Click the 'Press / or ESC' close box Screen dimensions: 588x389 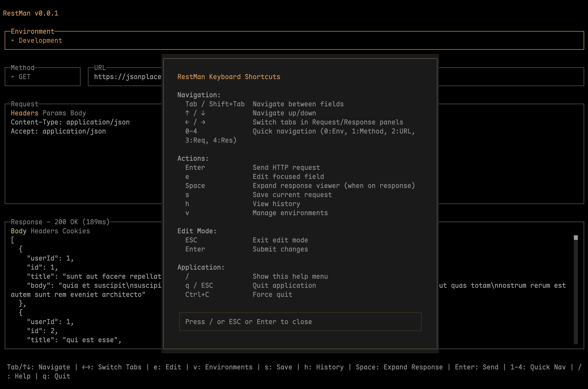coord(300,322)
